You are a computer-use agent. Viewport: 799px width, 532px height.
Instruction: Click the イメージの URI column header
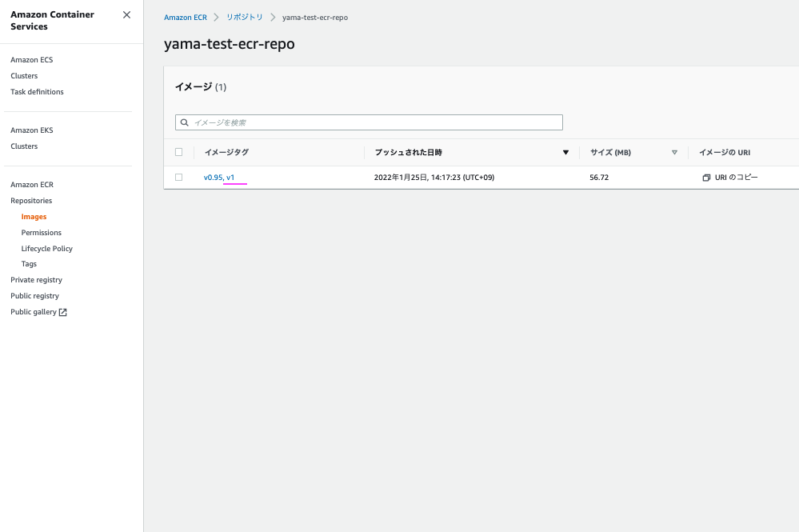pos(724,152)
